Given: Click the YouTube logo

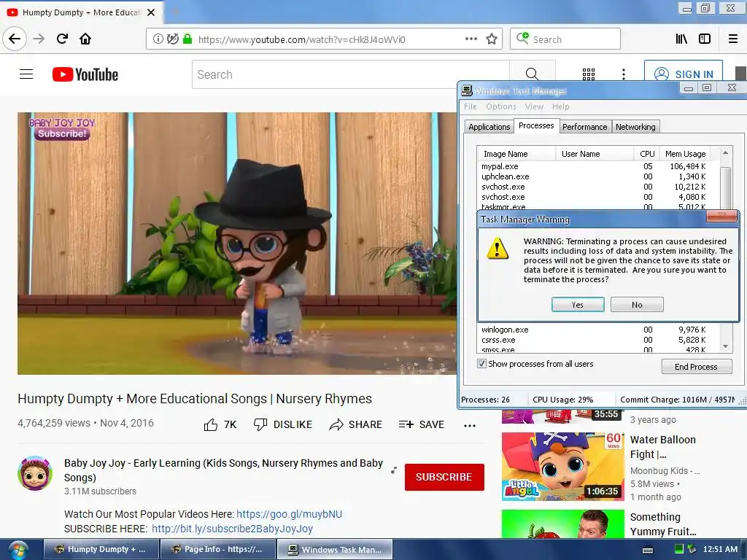Looking at the screenshot, I should pos(85,74).
